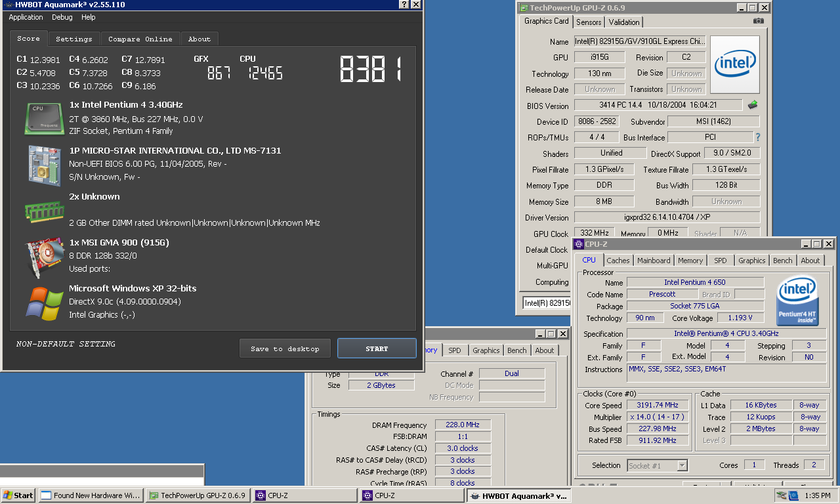This screenshot has width=840, height=504.
Task: Open Graphics tab in the CPU-Z memory window
Action: (486, 350)
